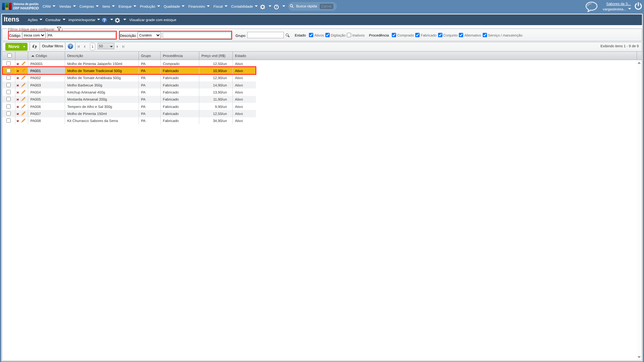Image resolution: width=644 pixels, height=362 pixels.
Task: Go to last page arrow
Action: point(123,47)
